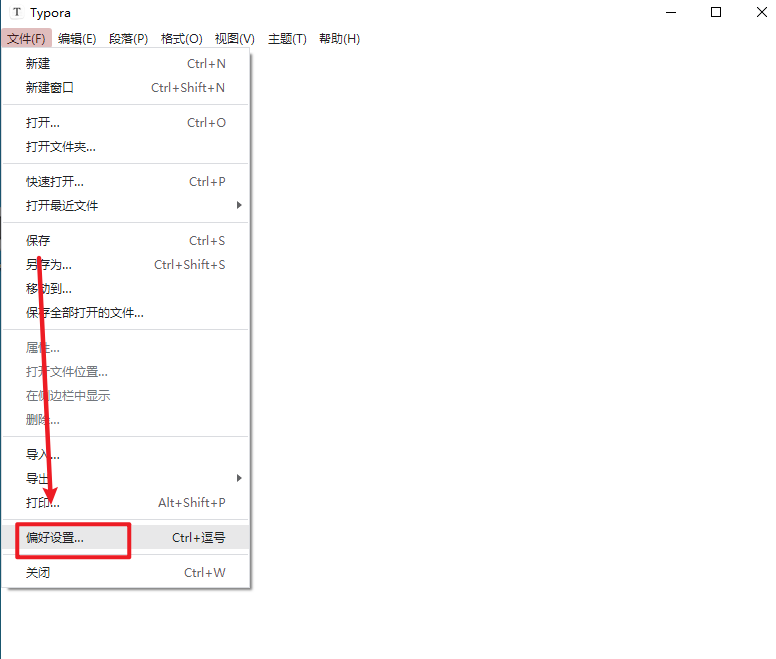Open the 主题(T) menu

287,39
